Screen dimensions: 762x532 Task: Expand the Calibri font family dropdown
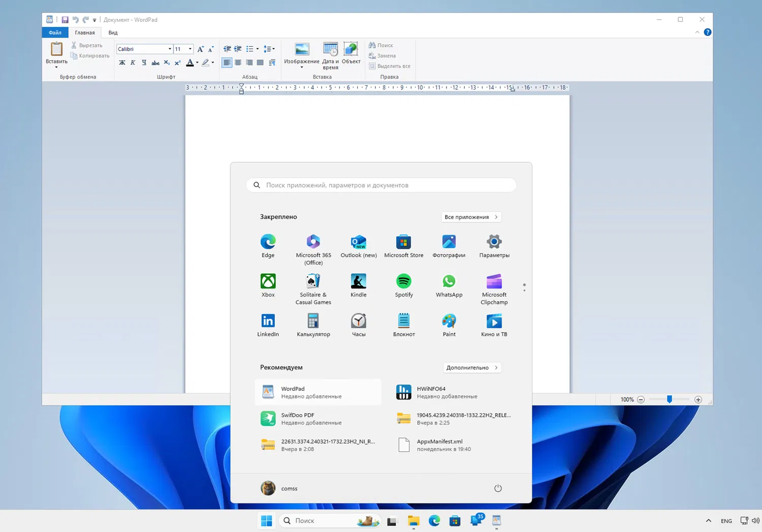[170, 49]
